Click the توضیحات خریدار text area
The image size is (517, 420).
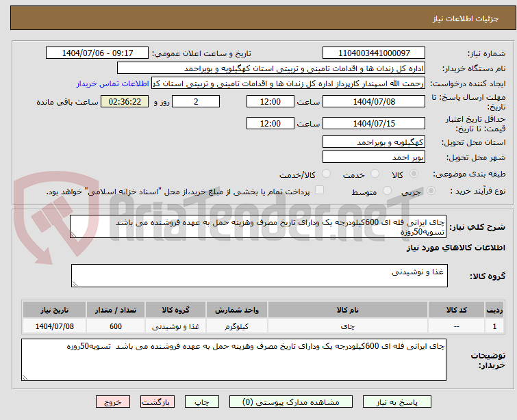pos(234,360)
